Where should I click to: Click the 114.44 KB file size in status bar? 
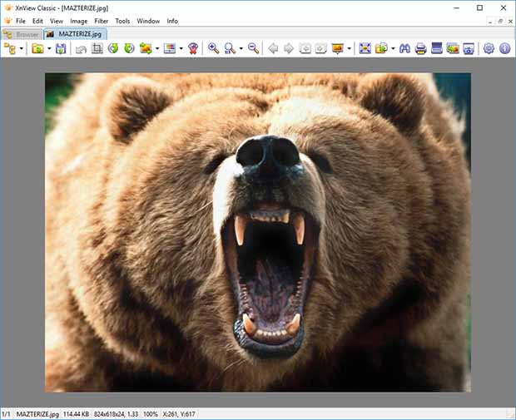(x=76, y=414)
